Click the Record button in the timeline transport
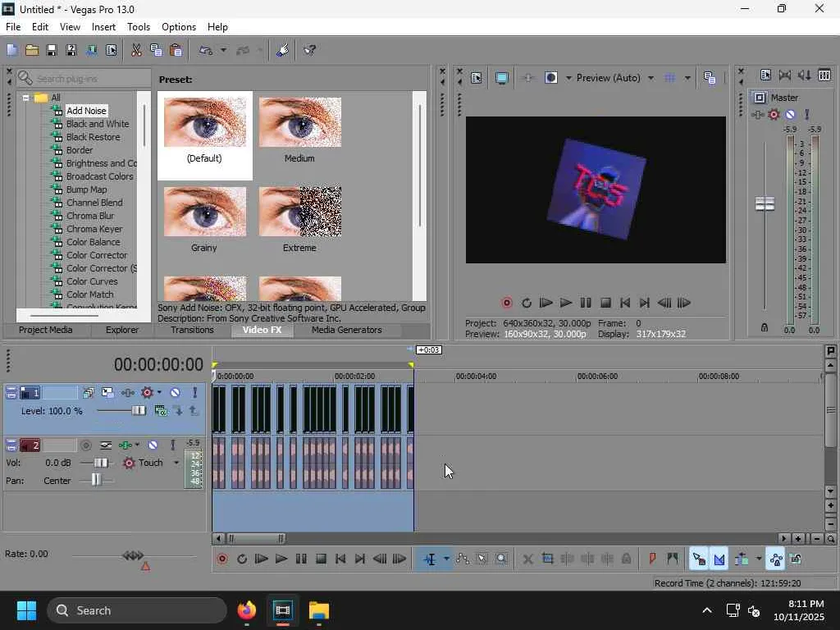This screenshot has height=630, width=840. (221, 559)
